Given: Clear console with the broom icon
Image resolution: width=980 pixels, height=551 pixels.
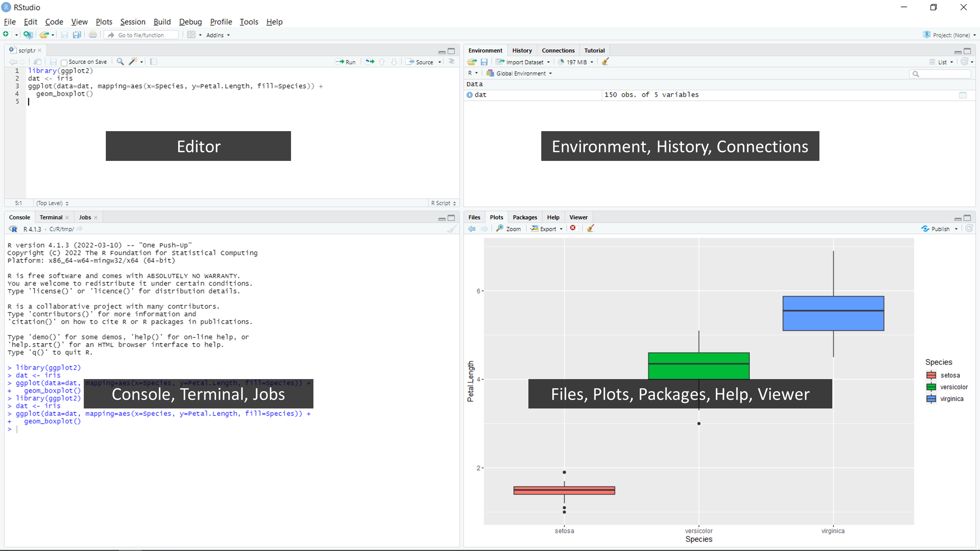Looking at the screenshot, I should (452, 229).
